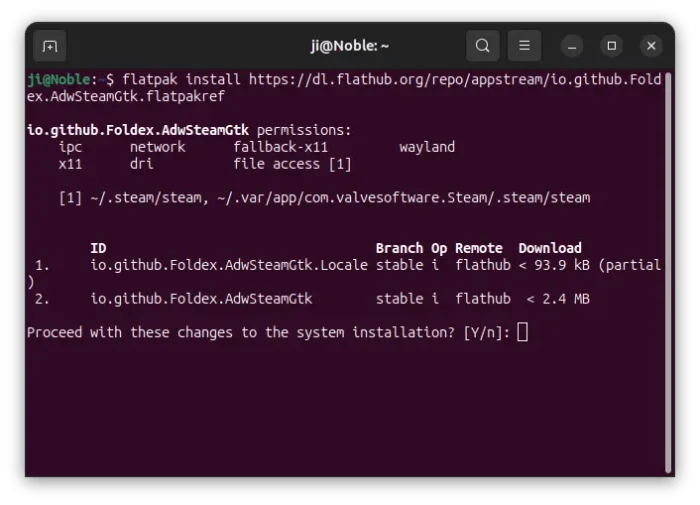Image resolution: width=700 pixels, height=505 pixels.
Task: Click 'stable' in row 2
Action: click(399, 299)
